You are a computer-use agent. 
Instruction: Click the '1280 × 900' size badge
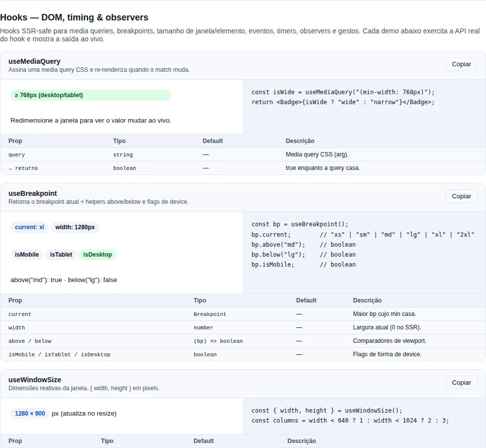click(x=30, y=414)
